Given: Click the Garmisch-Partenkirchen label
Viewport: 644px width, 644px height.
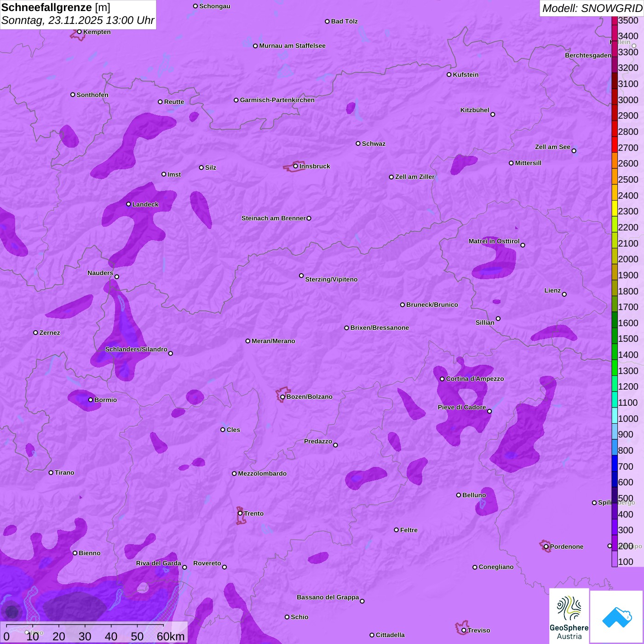Looking at the screenshot, I should click(x=277, y=100).
